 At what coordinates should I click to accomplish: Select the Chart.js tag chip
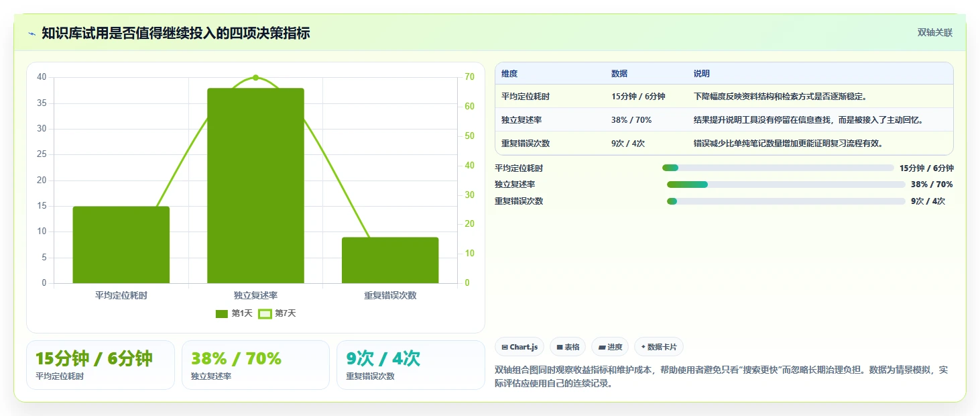click(519, 347)
